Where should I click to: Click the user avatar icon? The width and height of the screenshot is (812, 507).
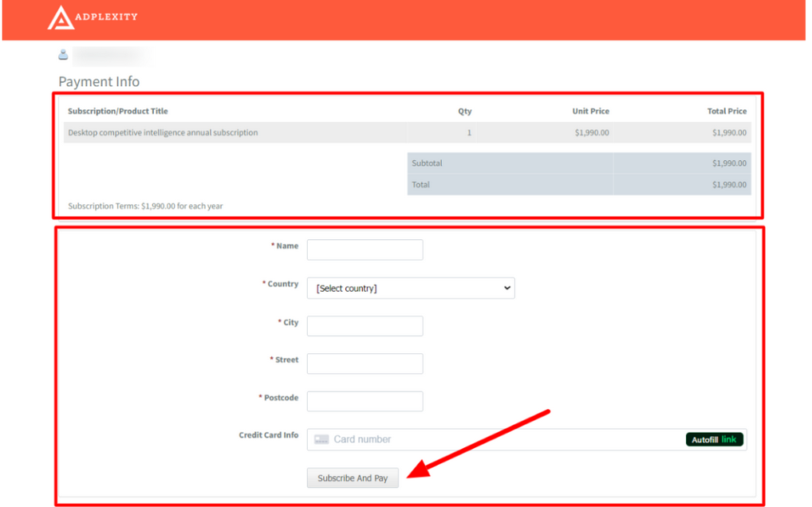[x=63, y=55]
